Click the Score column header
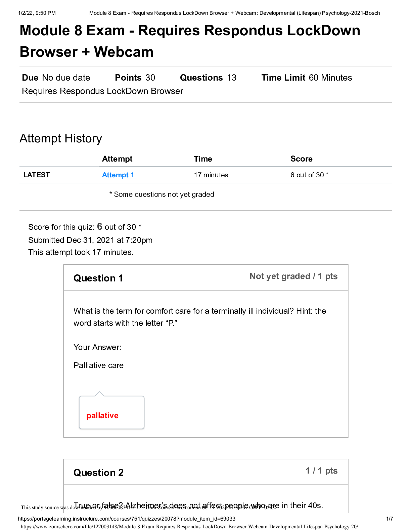The image size is (411, 532). tap(301, 159)
